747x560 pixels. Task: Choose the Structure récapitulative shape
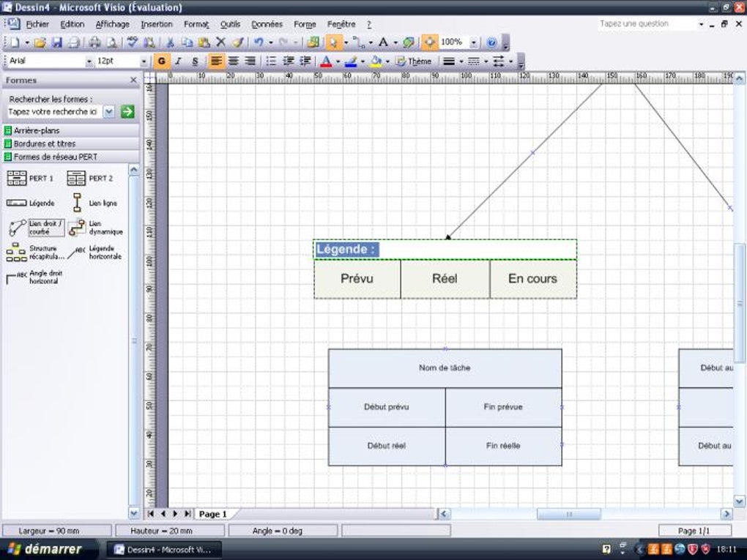coord(17,253)
